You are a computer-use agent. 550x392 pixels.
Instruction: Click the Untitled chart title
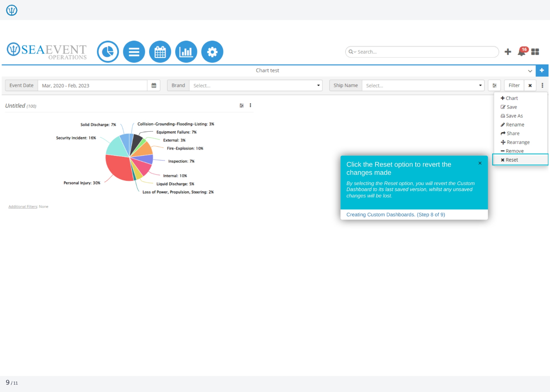click(x=15, y=106)
